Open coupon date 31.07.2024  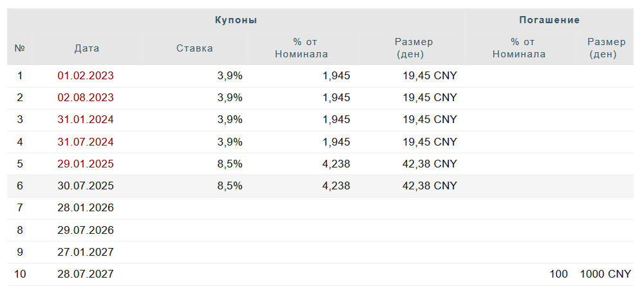[x=86, y=142]
